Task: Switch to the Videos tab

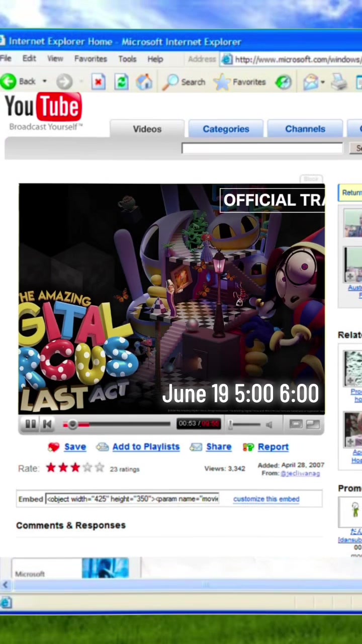Action: tap(147, 129)
